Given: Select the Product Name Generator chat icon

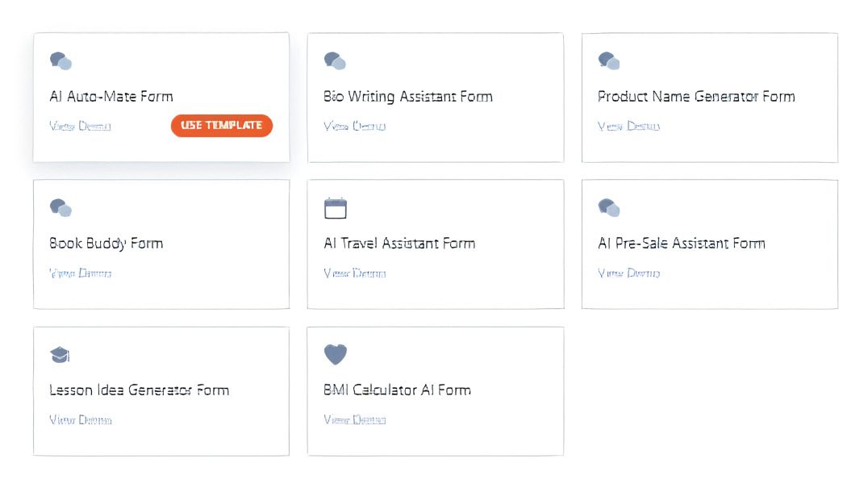Looking at the screenshot, I should click(x=610, y=60).
